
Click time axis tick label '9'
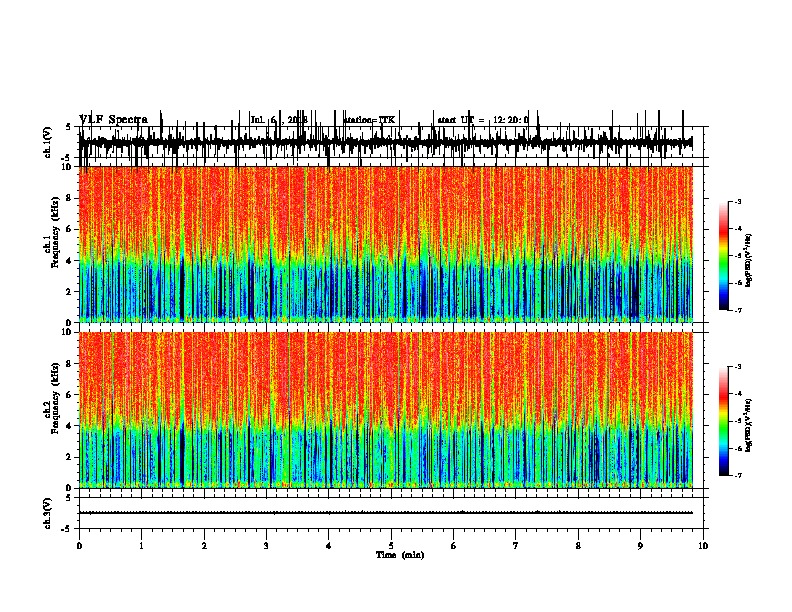point(640,546)
